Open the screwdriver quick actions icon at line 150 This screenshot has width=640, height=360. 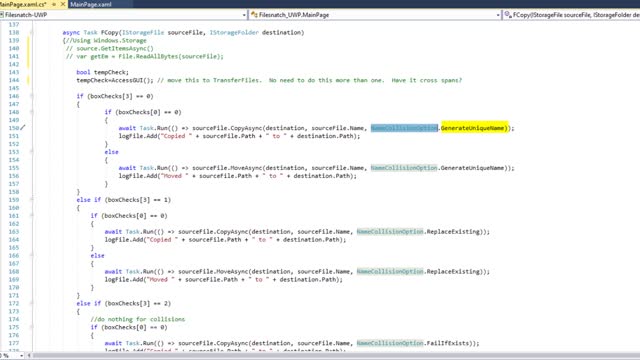coord(23,127)
